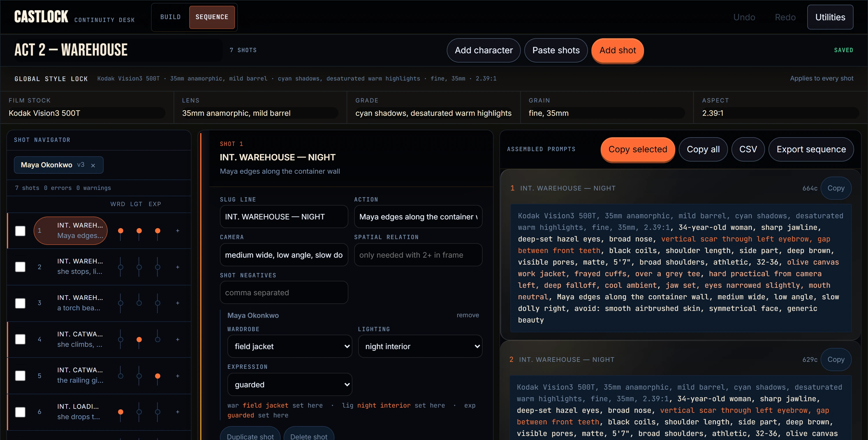
Task: Click the LGT pin marker on shot 5
Action: [x=139, y=376]
